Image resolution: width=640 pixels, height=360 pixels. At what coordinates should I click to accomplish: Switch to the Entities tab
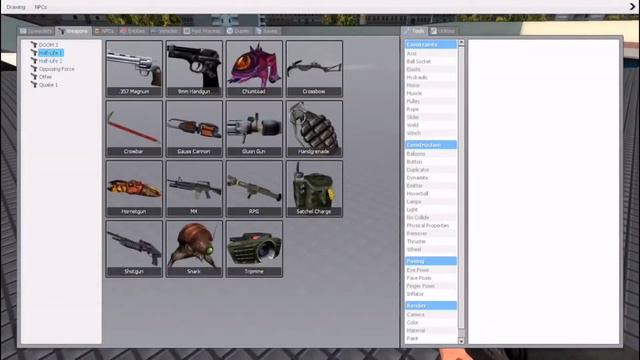[133, 31]
